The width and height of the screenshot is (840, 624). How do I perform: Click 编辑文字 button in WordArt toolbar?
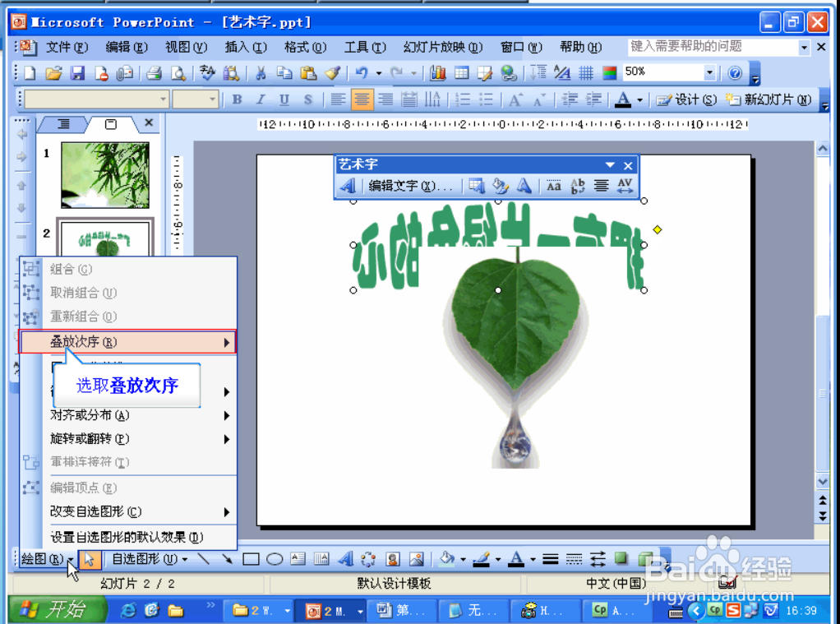(410, 186)
